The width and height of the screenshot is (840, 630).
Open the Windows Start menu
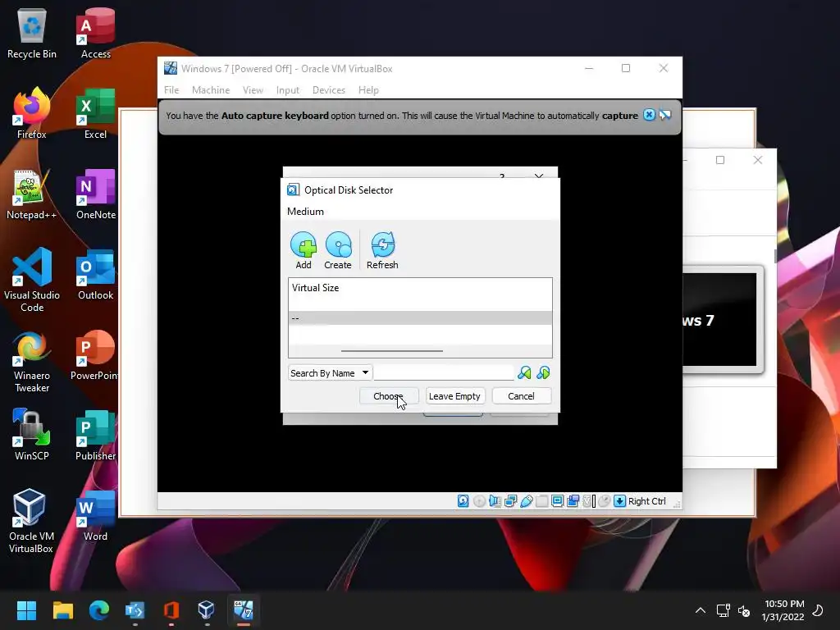pos(26,610)
